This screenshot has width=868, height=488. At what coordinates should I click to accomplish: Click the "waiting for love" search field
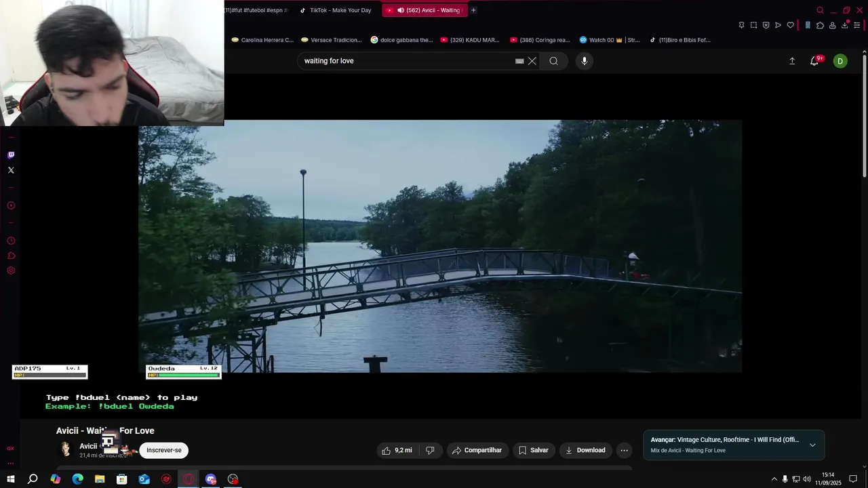(407, 61)
